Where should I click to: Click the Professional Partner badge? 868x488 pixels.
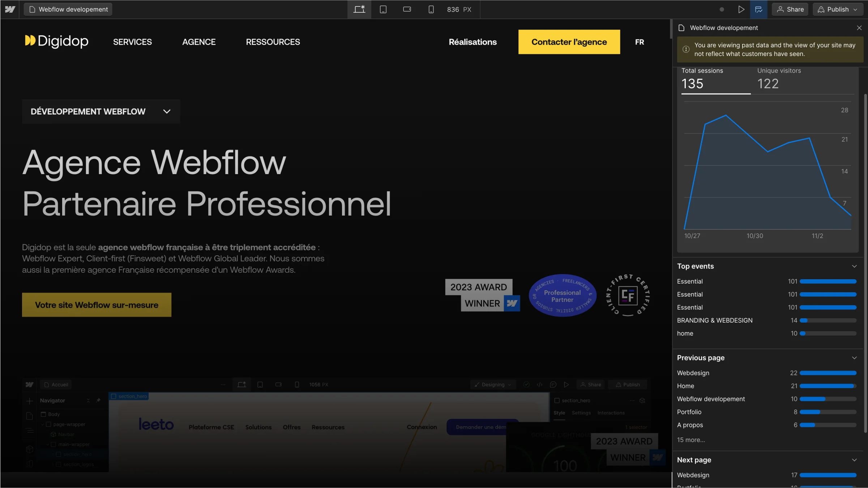(x=563, y=295)
